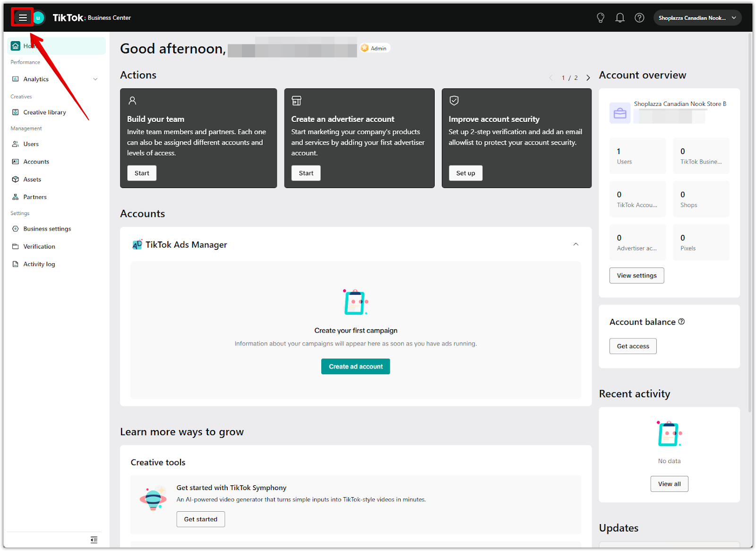Image resolution: width=756 pixels, height=551 pixels.
Task: Open Creative library in the sidebar
Action: [x=56, y=112]
